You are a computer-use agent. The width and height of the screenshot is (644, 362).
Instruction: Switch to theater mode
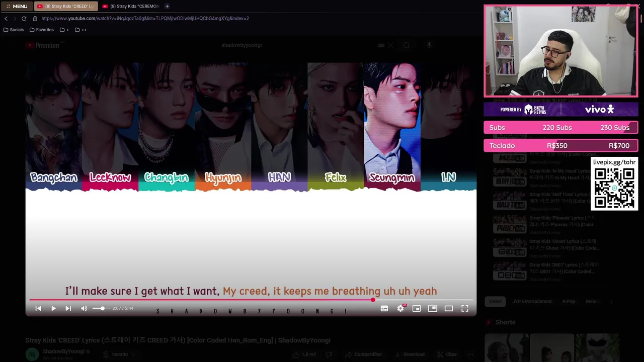(449, 308)
